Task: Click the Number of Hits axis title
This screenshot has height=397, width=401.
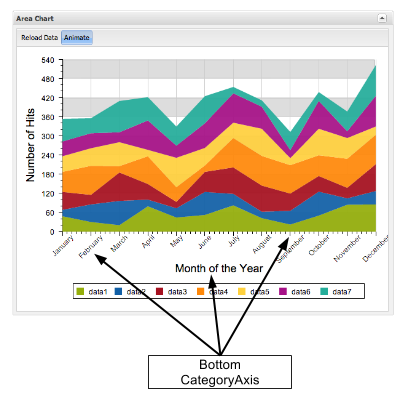Action: point(30,145)
